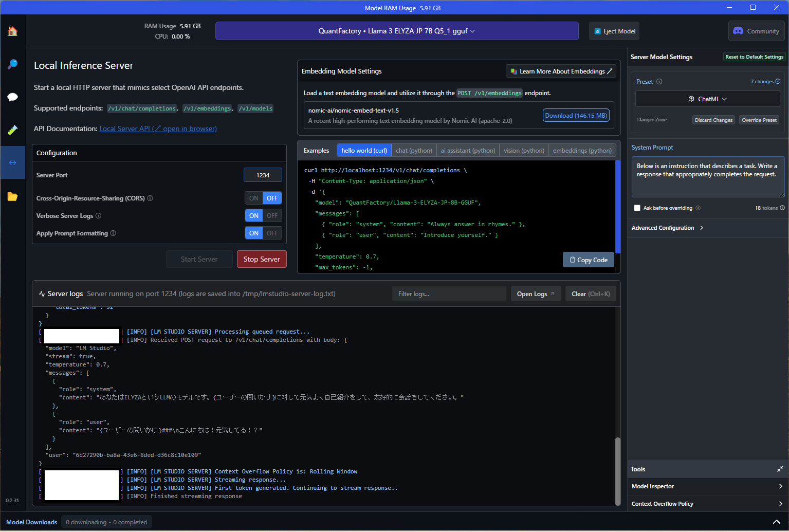Open Local Server API documentation link

click(x=158, y=129)
